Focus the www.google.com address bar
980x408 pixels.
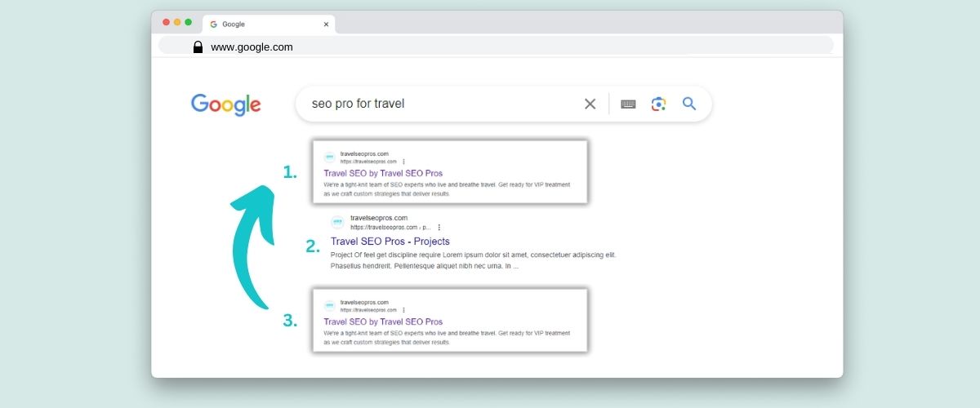496,47
